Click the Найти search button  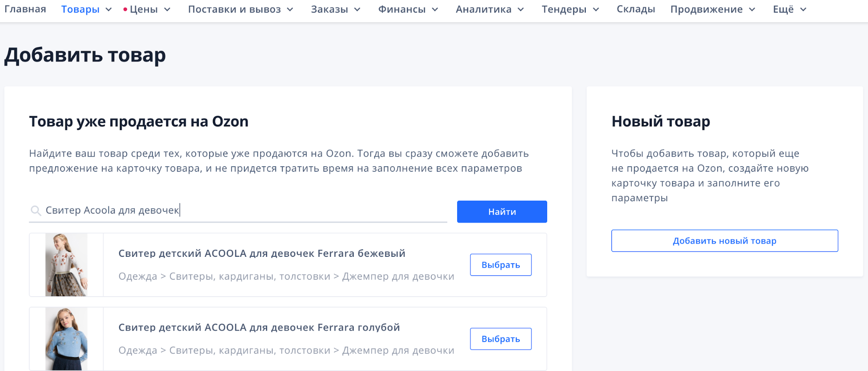point(502,212)
